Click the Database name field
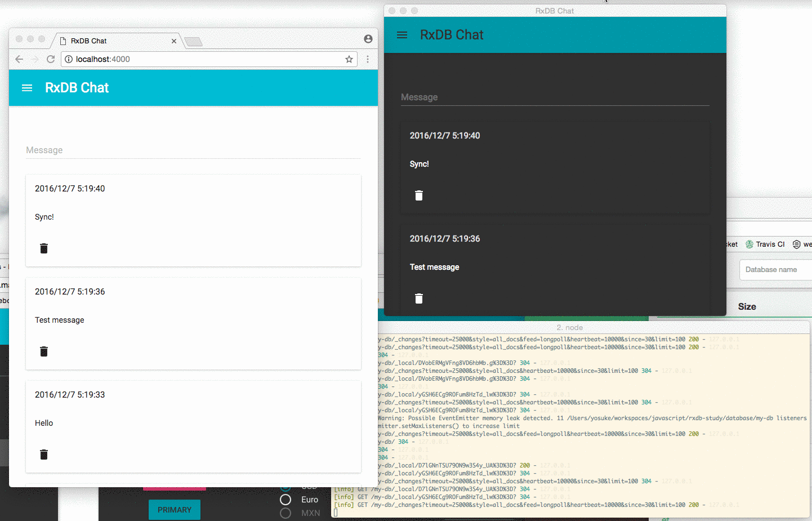This screenshot has height=521, width=812. pyautogui.click(x=776, y=270)
